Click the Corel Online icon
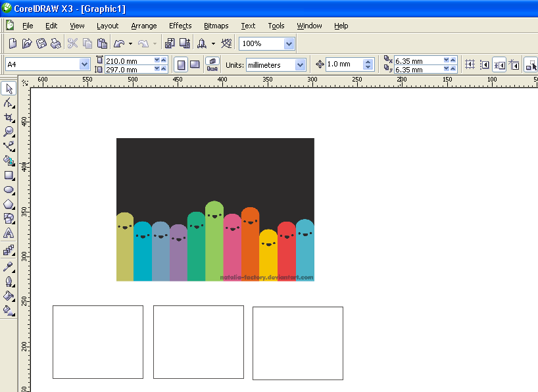This screenshot has height=392, width=538. pyautogui.click(x=226, y=43)
